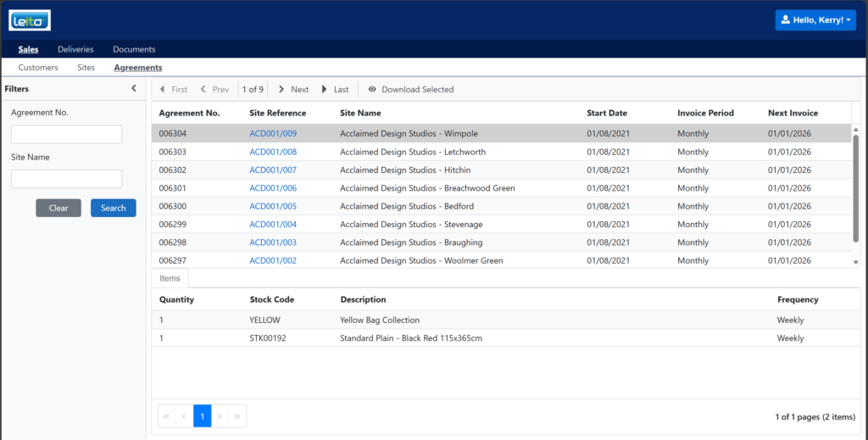This screenshot has width=868, height=440.
Task: Open the Hello, Kerry! user dropdown
Action: (815, 20)
